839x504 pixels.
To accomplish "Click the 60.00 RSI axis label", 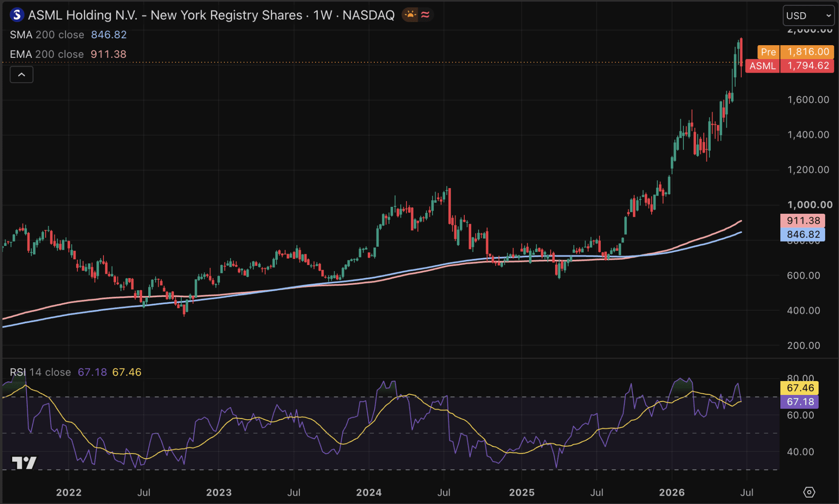I will [801, 415].
